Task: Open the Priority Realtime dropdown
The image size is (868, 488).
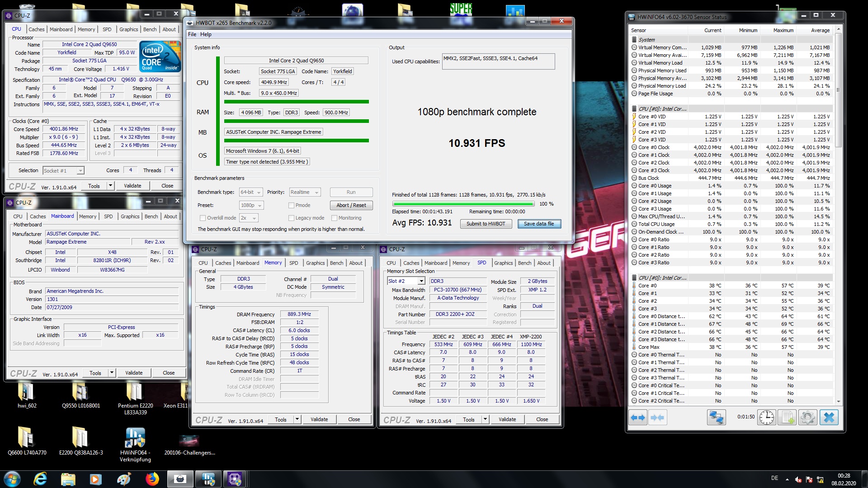Action: (x=305, y=192)
